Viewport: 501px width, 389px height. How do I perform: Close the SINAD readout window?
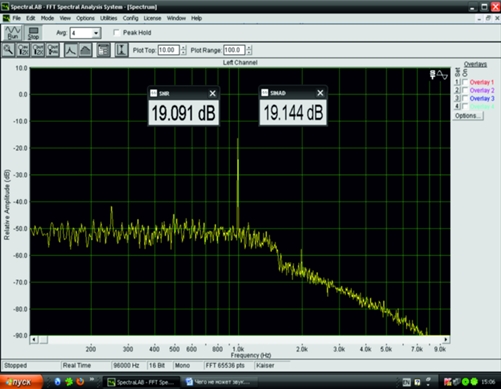320,93
